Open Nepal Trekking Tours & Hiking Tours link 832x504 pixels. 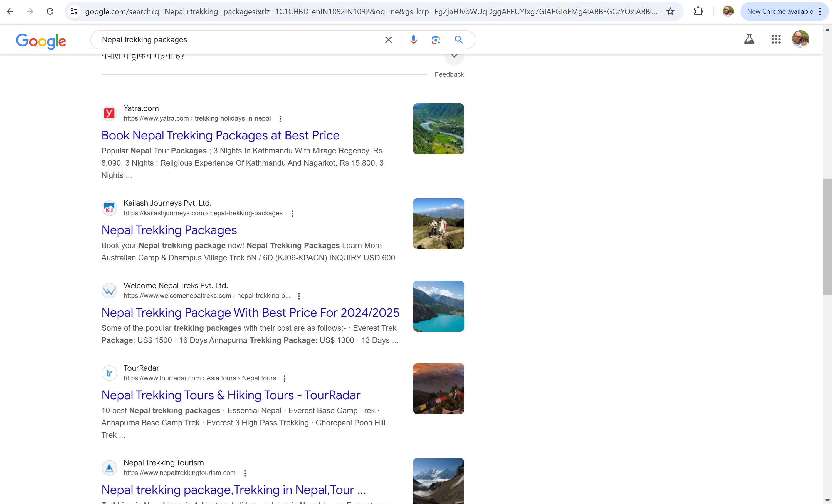pos(231,395)
